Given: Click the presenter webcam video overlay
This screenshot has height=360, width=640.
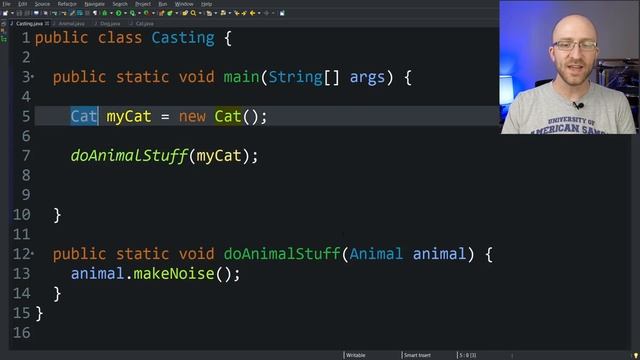Looking at the screenshot, I should tap(569, 67).
